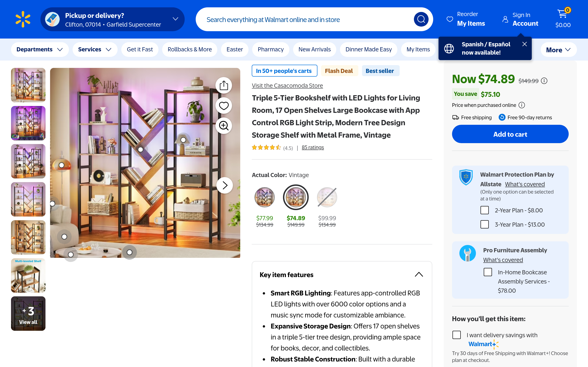This screenshot has width=588, height=367.
Task: Check the 2-Year Plan - $8.00 option
Action: (x=484, y=210)
